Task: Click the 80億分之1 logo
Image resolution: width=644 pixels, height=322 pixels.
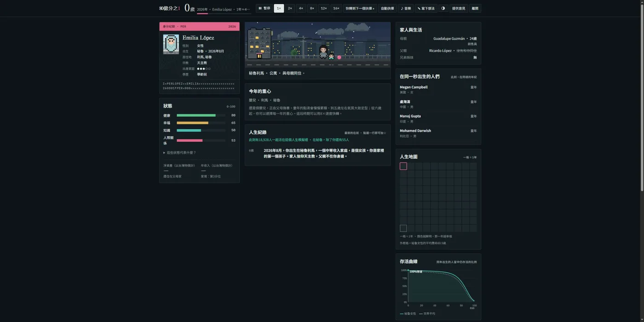Action: point(170,8)
